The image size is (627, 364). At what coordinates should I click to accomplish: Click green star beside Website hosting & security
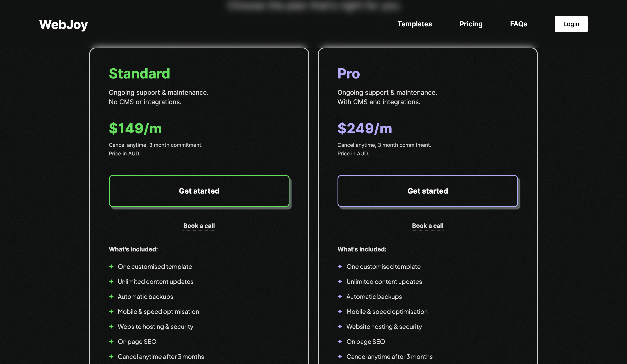click(x=111, y=326)
